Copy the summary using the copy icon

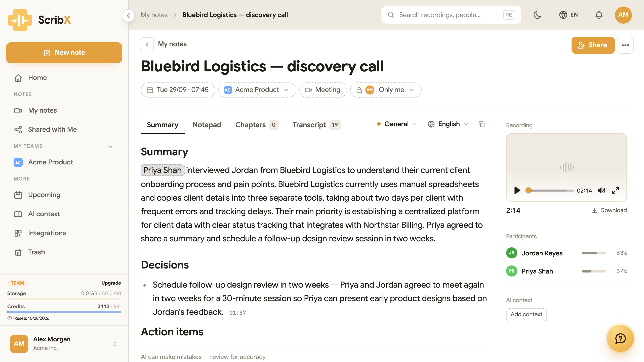pos(481,124)
